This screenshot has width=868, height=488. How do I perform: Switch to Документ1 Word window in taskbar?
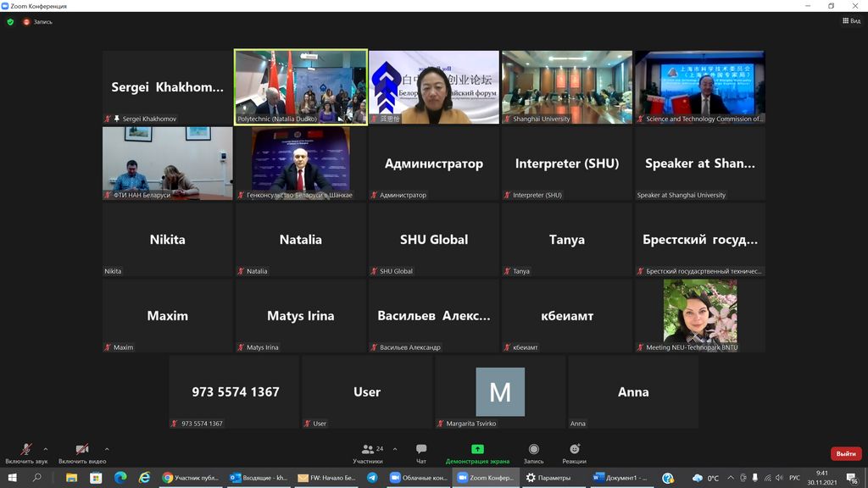coord(620,478)
